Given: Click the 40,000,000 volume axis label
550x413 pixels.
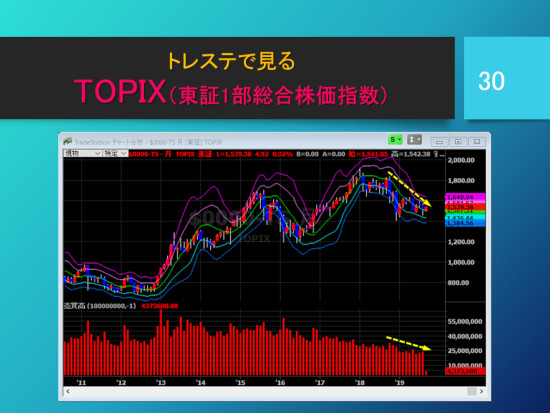Looking at the screenshot, I should point(465,337).
